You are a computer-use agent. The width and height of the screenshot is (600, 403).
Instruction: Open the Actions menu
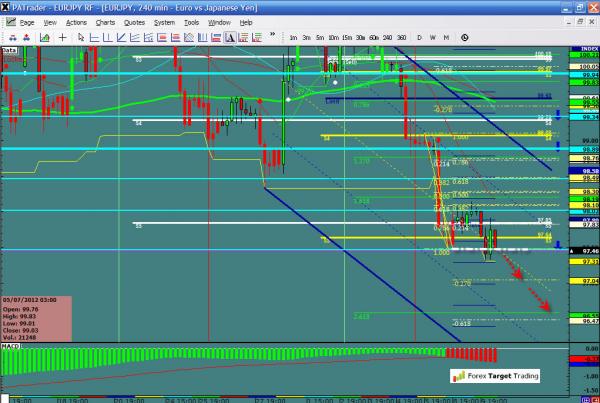click(x=76, y=21)
